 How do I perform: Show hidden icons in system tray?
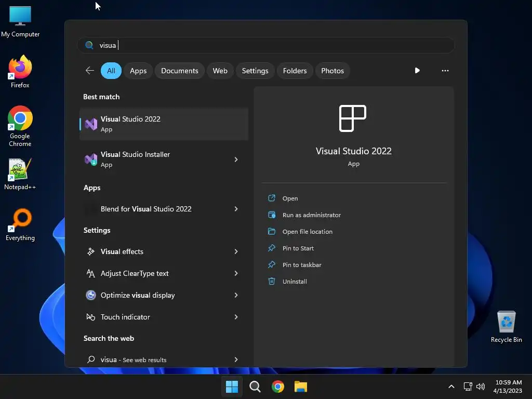451,387
